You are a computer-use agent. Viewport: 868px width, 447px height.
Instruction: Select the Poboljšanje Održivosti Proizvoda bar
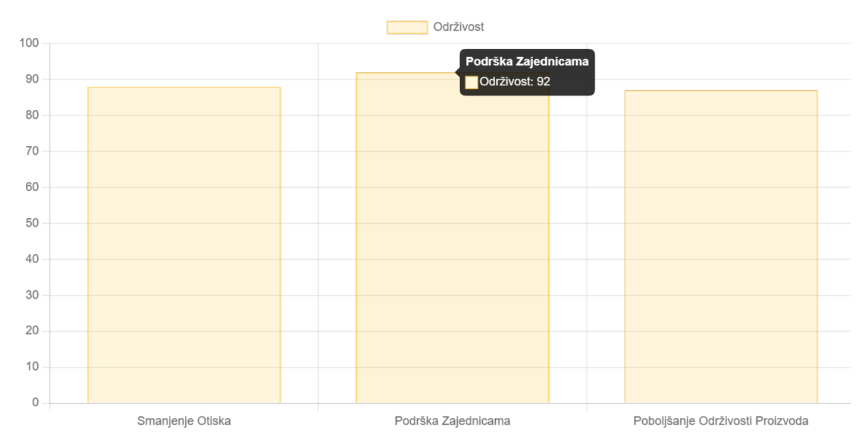pyautogui.click(x=721, y=247)
